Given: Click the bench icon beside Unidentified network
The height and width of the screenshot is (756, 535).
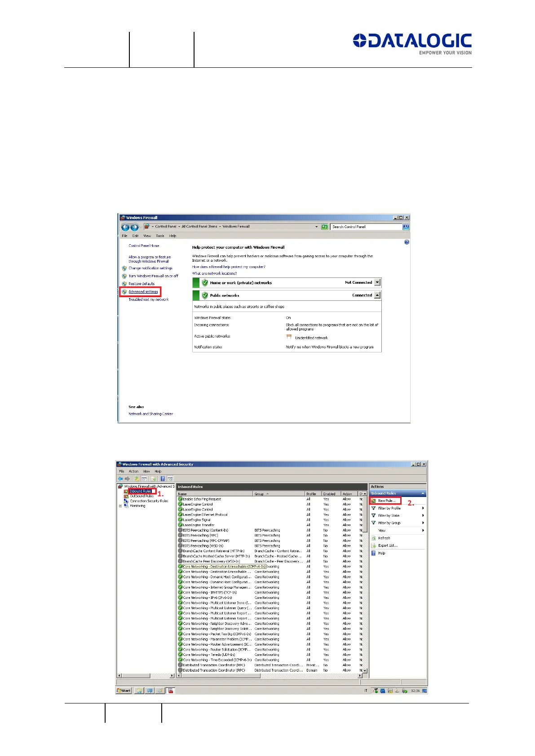Looking at the screenshot, I should tap(289, 337).
